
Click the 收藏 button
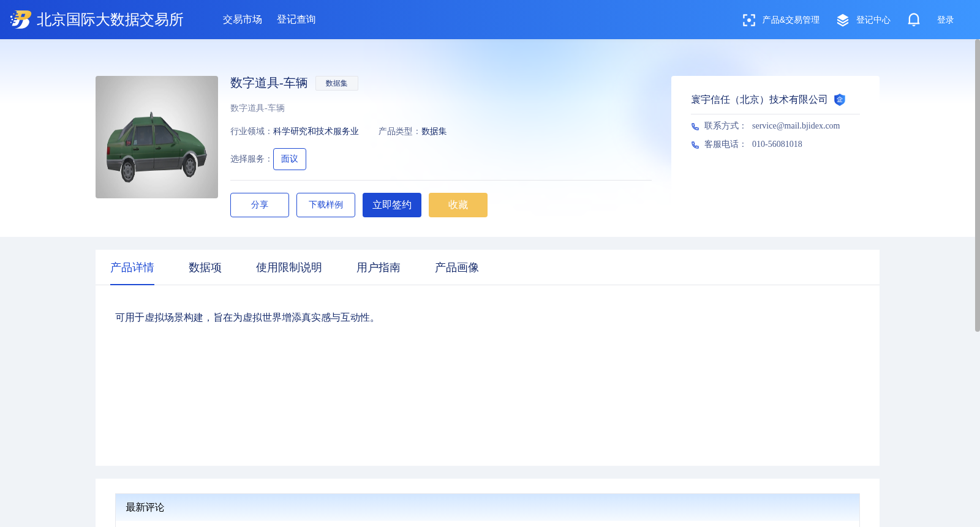[458, 205]
